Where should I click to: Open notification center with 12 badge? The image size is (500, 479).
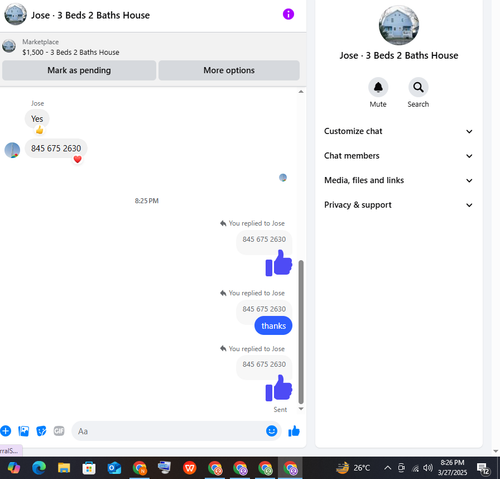[483, 468]
